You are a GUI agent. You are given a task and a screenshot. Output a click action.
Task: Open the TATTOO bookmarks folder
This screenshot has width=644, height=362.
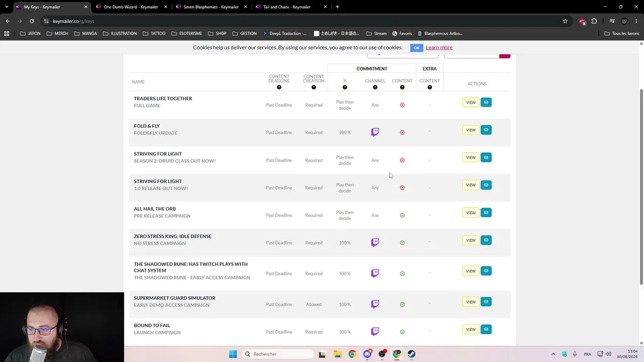coord(154,34)
